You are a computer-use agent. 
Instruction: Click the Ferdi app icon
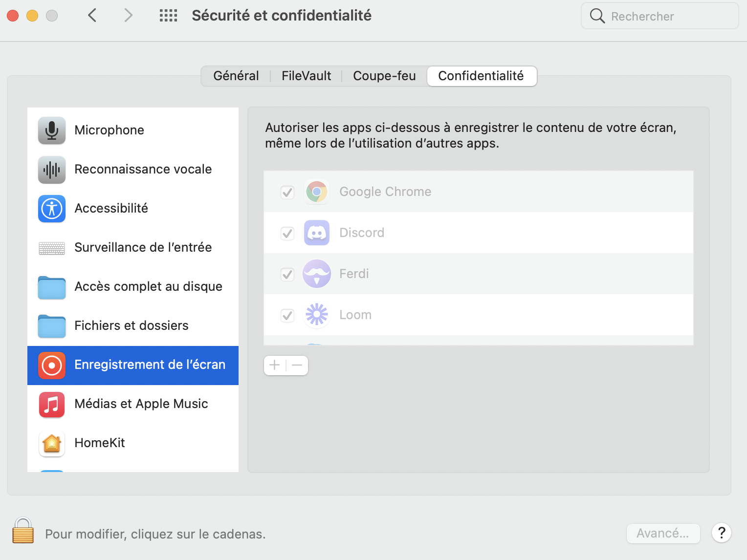(316, 274)
